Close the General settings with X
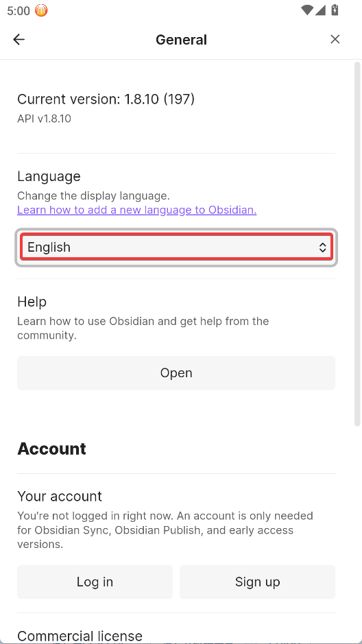The image size is (362, 644). 335,39
